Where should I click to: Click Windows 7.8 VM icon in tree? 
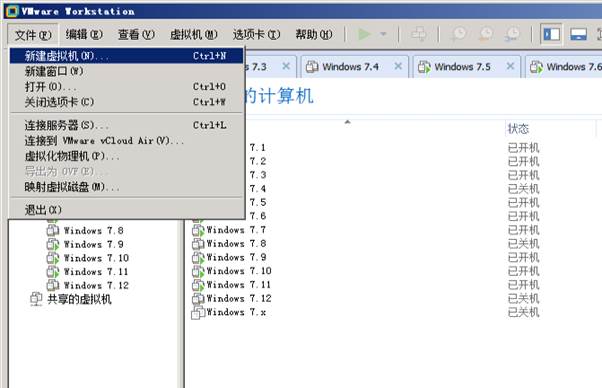(x=53, y=231)
